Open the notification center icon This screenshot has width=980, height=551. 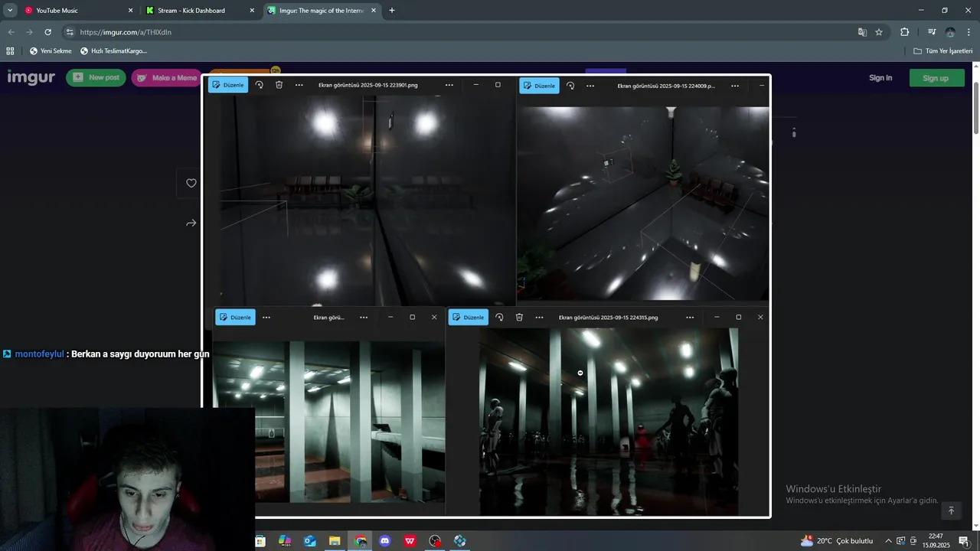(964, 541)
